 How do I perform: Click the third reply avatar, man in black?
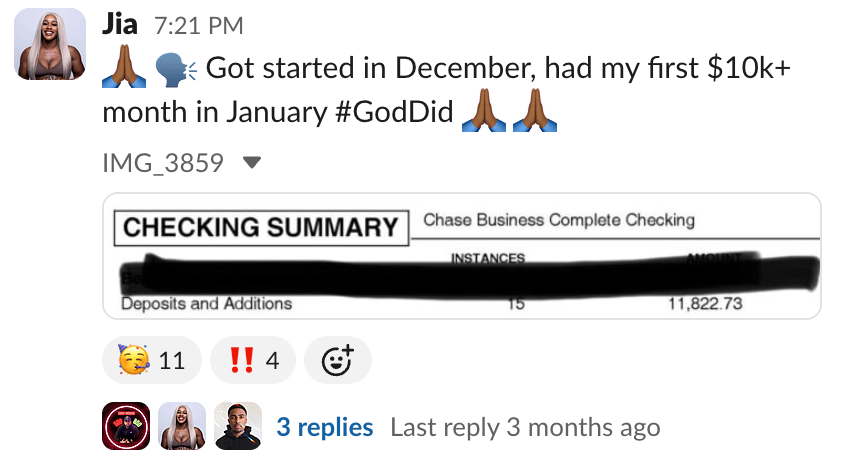238,427
